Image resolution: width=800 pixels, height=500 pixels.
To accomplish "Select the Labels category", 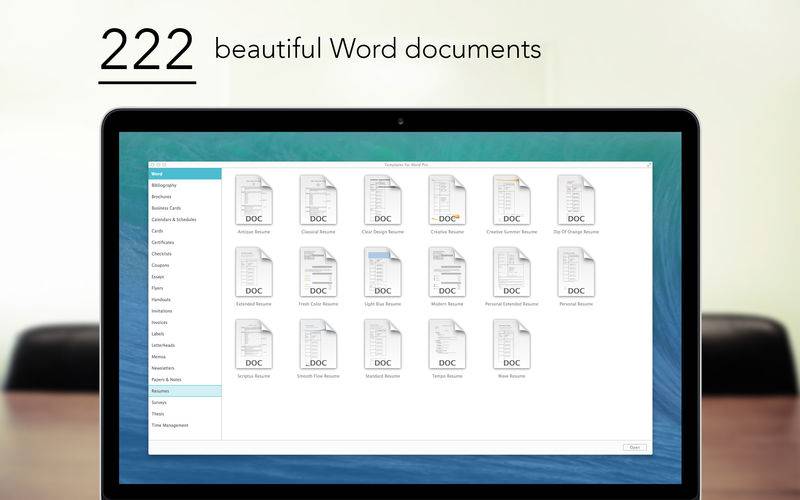I will coord(185,334).
